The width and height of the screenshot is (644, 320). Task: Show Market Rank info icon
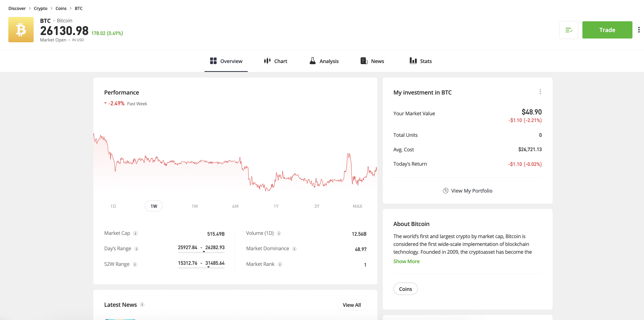pos(280,265)
